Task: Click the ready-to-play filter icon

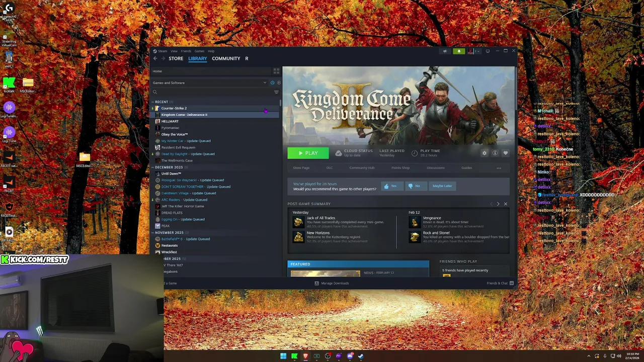Action: [279, 83]
